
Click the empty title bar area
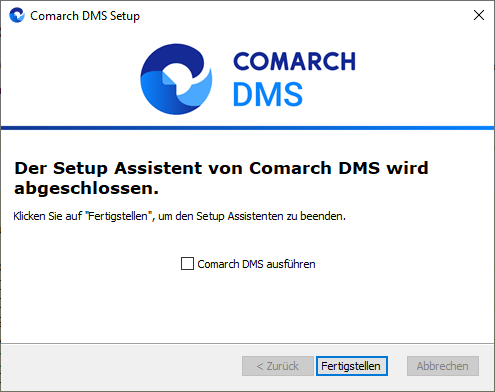click(x=300, y=15)
